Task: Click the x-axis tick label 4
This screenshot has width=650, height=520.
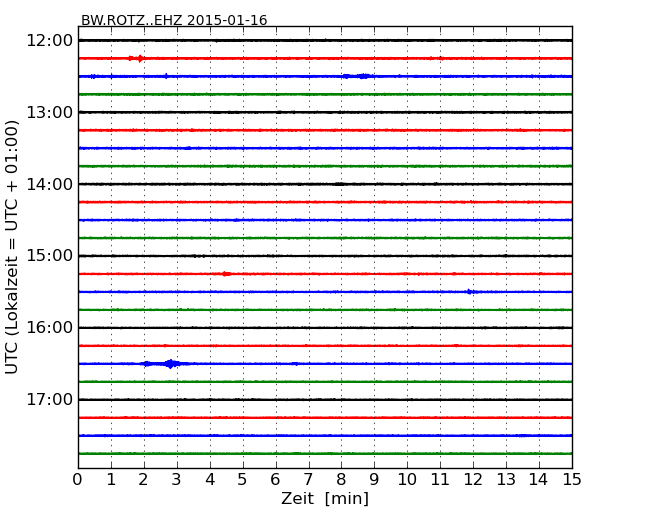Action: click(210, 480)
